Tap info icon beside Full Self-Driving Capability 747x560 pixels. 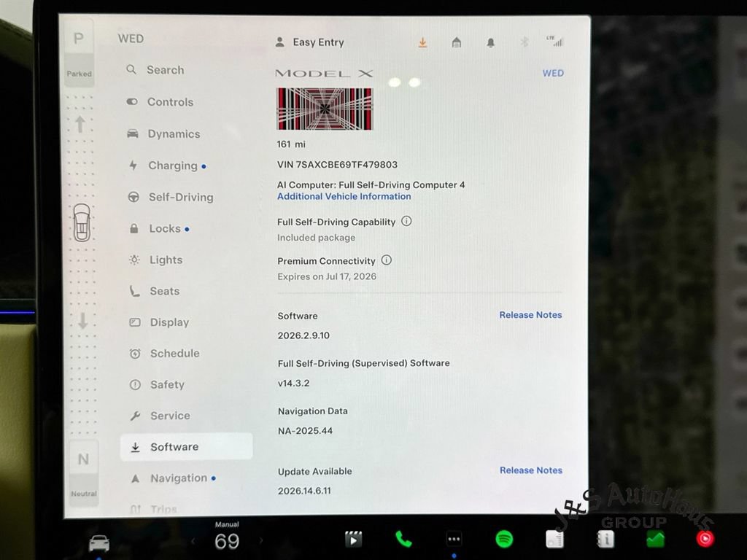coord(406,221)
